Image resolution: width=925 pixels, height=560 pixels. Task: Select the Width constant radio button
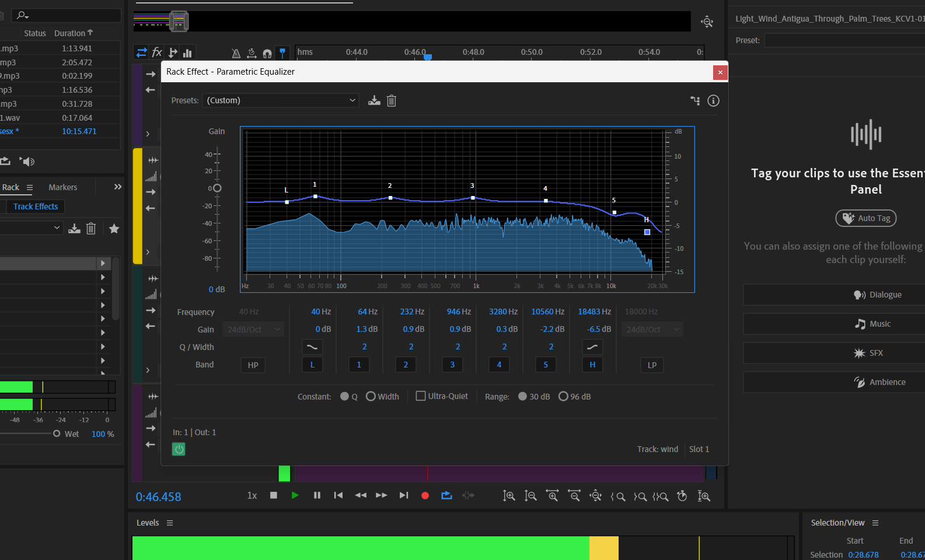coord(371,397)
